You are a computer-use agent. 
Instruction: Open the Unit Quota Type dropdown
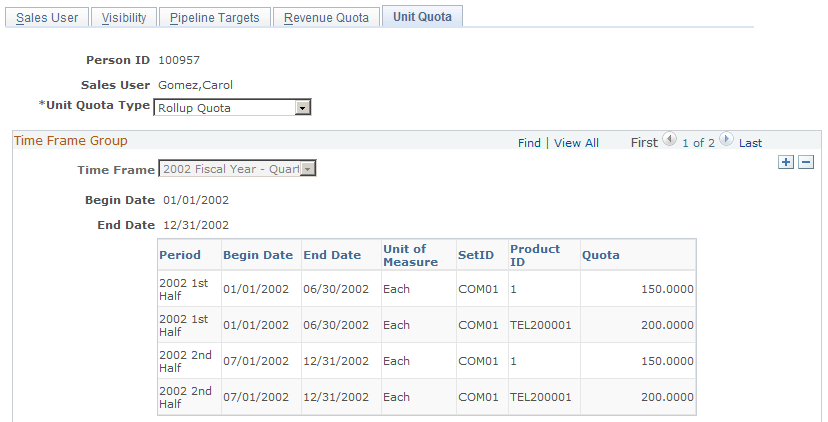[303, 107]
